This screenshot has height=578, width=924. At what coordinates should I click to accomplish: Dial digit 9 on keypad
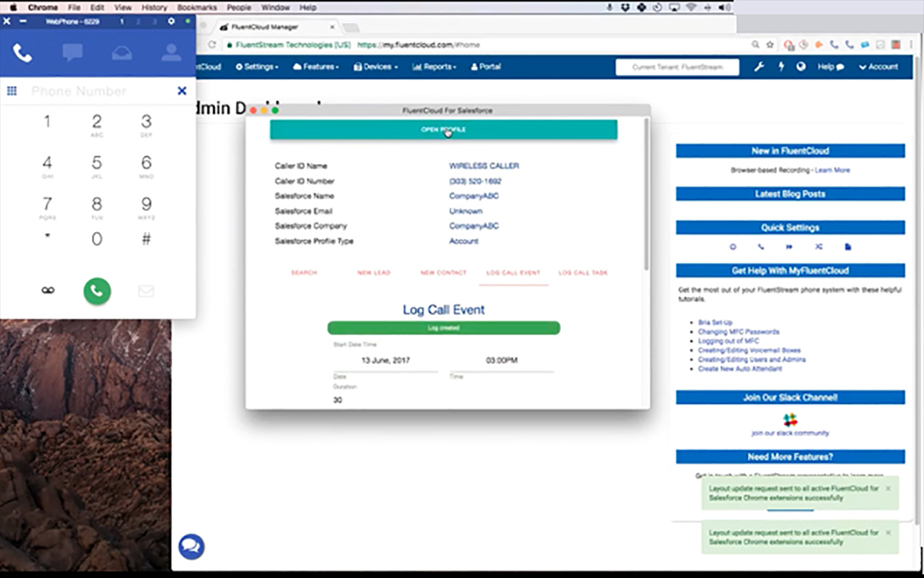click(147, 207)
